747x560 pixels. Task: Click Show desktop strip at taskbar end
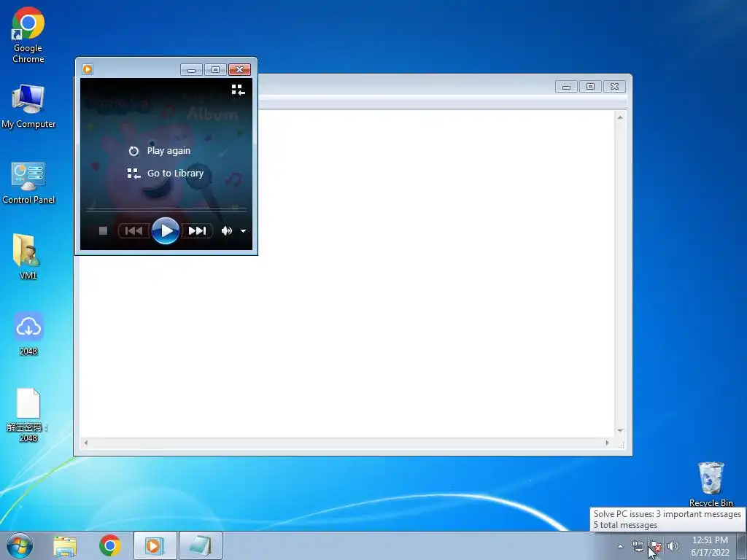[742, 546]
